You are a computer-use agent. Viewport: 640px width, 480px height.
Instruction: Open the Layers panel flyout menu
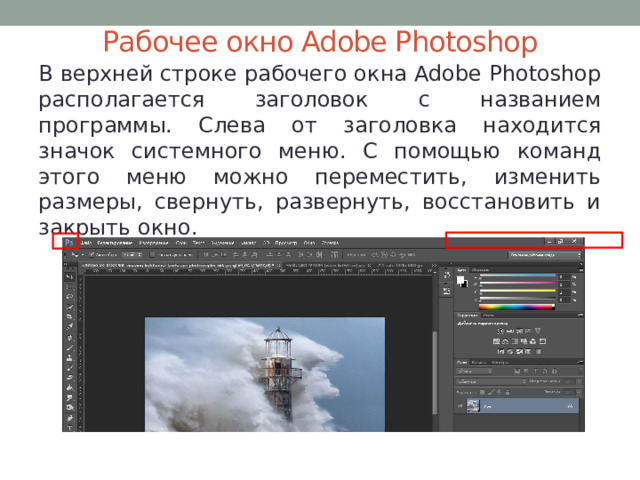580,362
